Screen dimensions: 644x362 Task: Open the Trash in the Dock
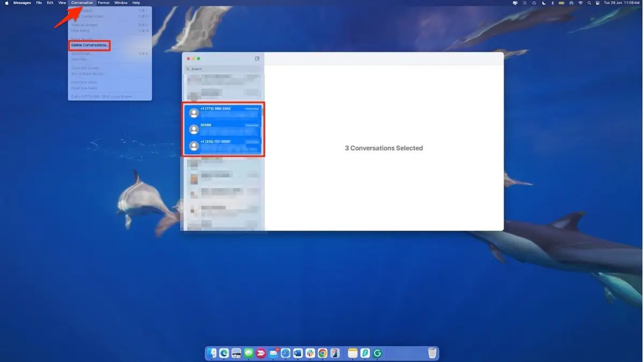[432, 353]
